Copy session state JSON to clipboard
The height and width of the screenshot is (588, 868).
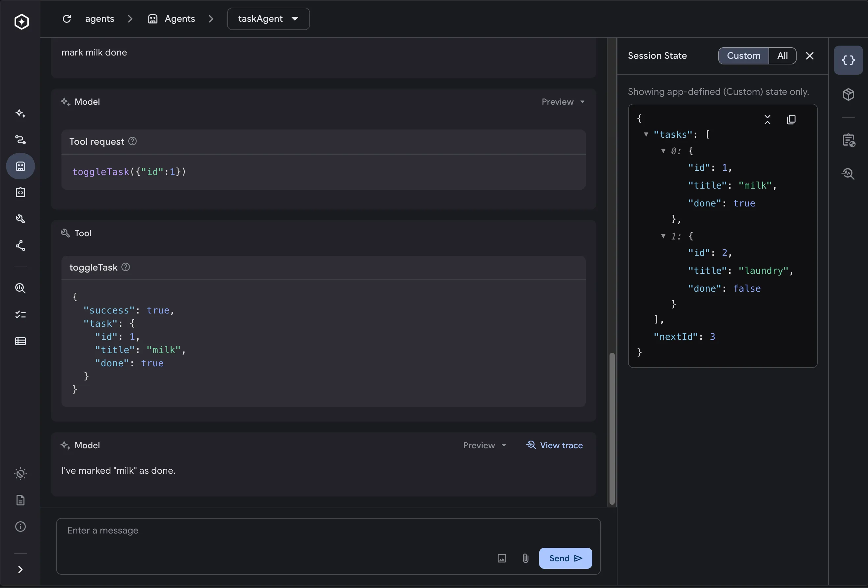point(791,120)
